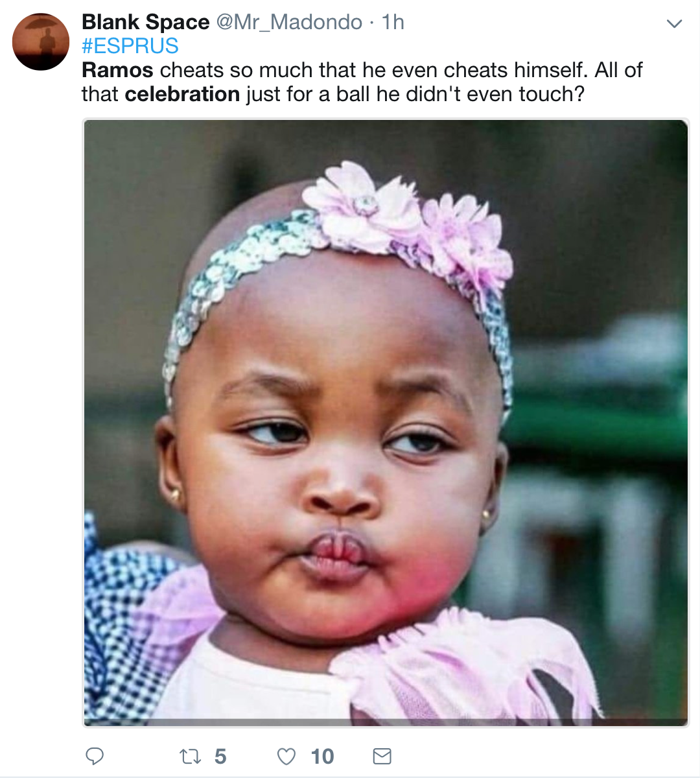
Task: Retweet using the looping arrows icon
Action: point(190,756)
